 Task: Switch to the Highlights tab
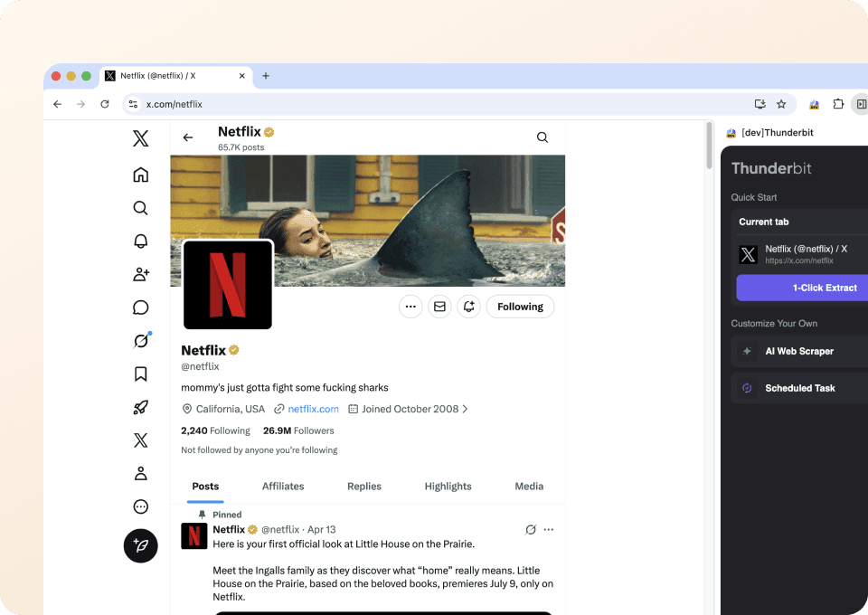(x=448, y=486)
